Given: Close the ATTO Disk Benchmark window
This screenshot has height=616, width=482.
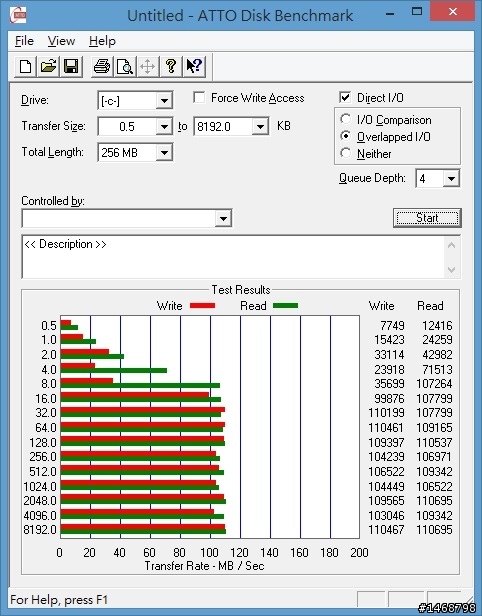Looking at the screenshot, I should 453,12.
